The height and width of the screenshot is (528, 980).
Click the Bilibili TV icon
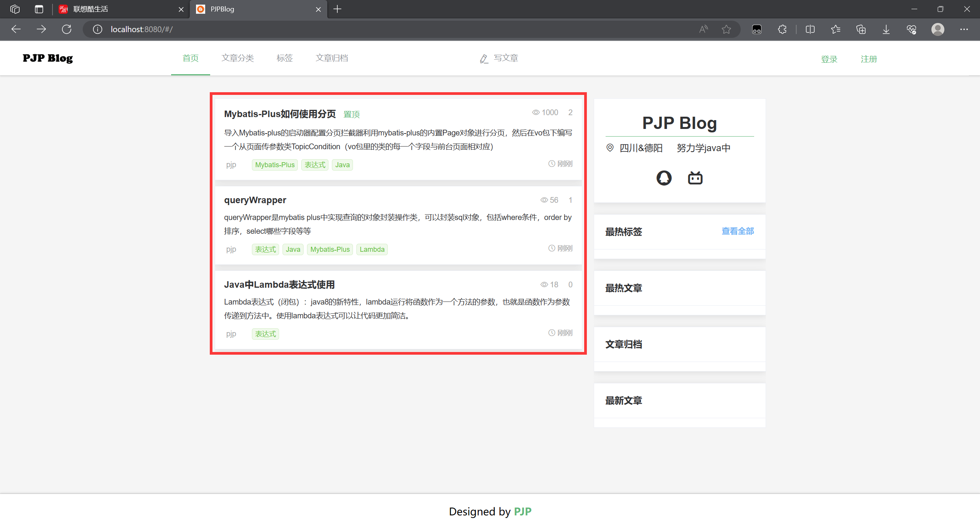click(695, 178)
